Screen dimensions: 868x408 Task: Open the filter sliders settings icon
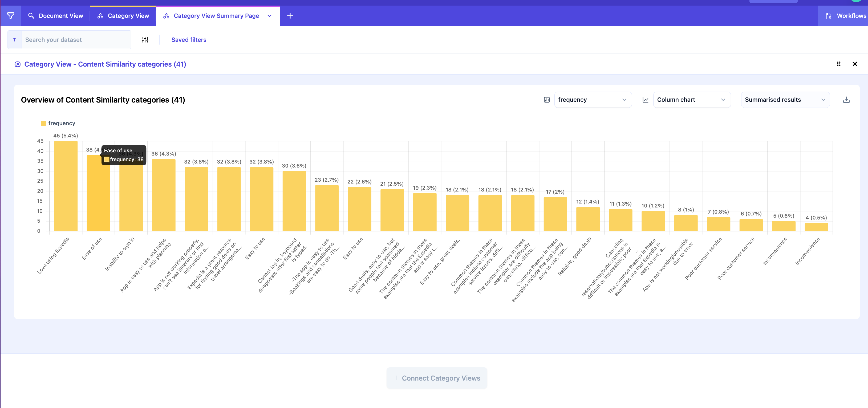coord(145,40)
